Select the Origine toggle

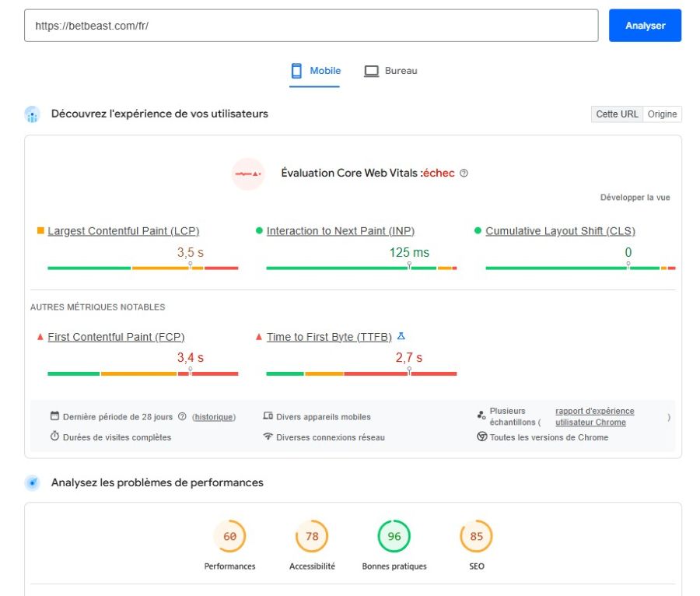coord(662,114)
